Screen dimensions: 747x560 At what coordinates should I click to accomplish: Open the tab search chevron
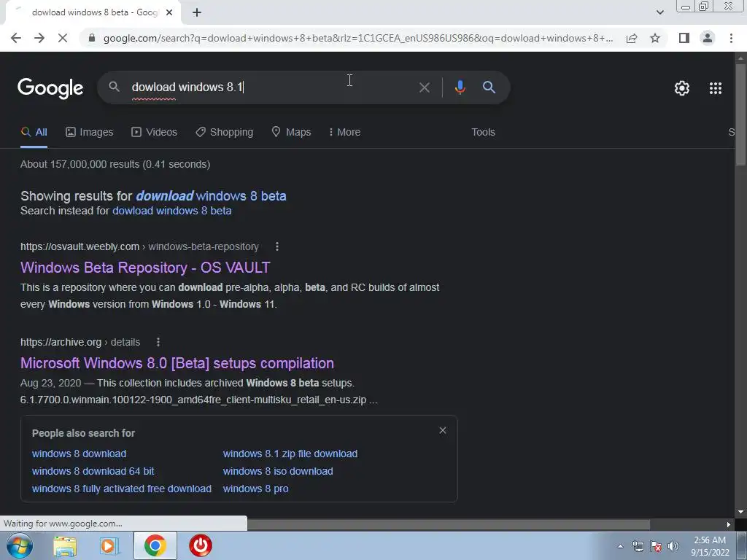659,12
